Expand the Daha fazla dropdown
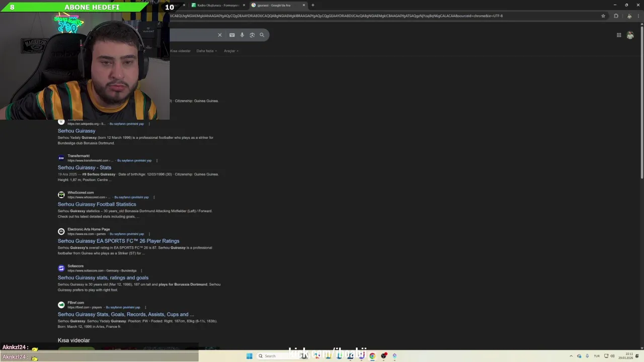The height and width of the screenshot is (362, 644). tap(206, 51)
